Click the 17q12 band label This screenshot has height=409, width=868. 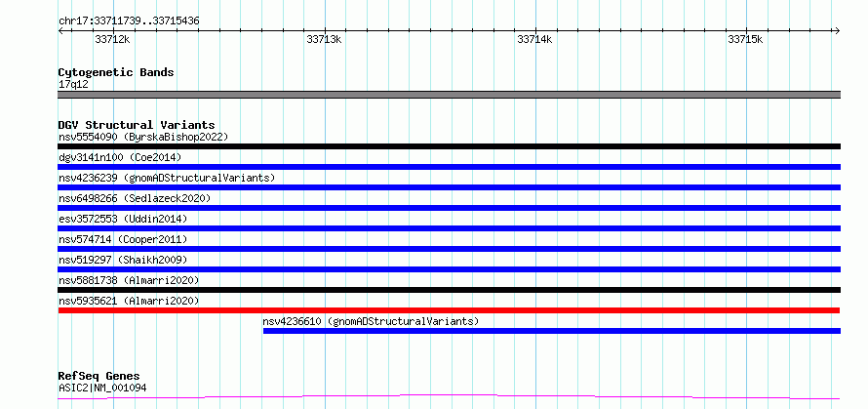pos(73,85)
